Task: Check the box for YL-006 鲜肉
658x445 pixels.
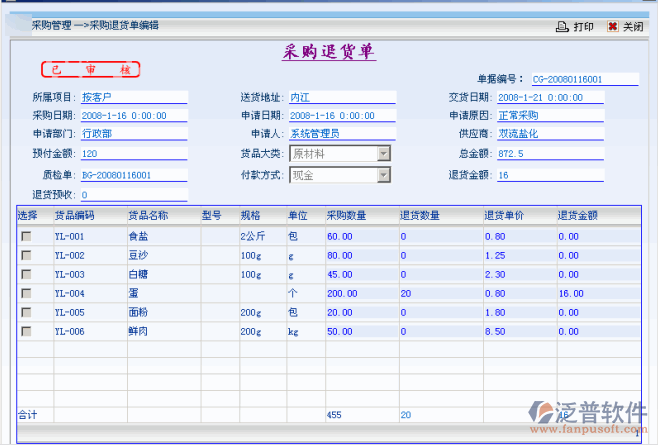Action: pos(26,331)
